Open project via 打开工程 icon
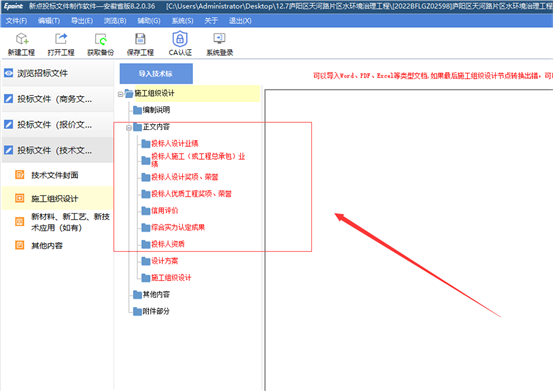 [x=61, y=38]
